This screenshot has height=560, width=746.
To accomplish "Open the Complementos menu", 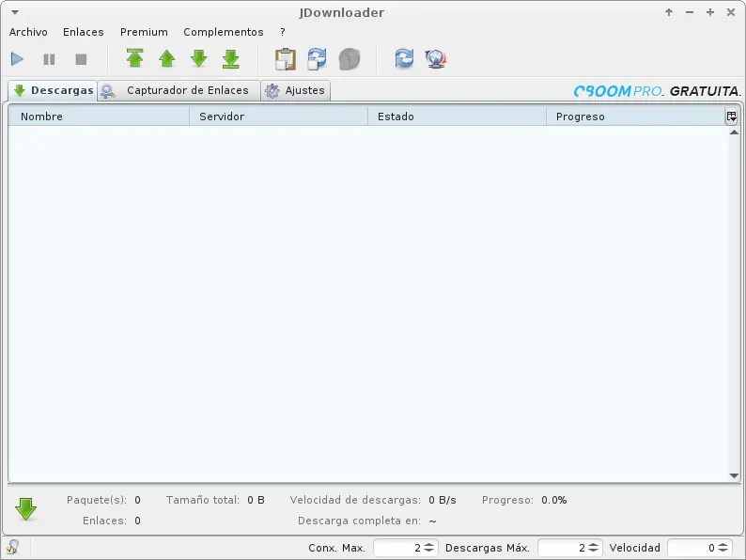I will click(x=224, y=32).
